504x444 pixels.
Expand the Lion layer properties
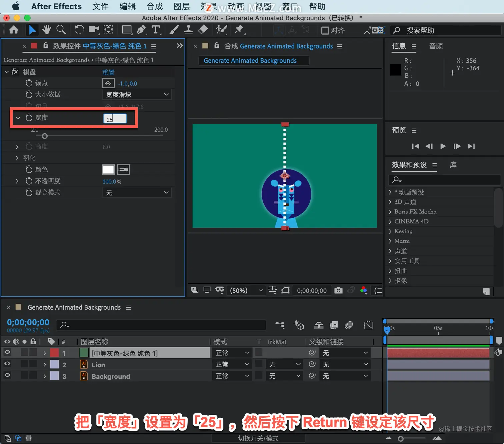pos(45,365)
